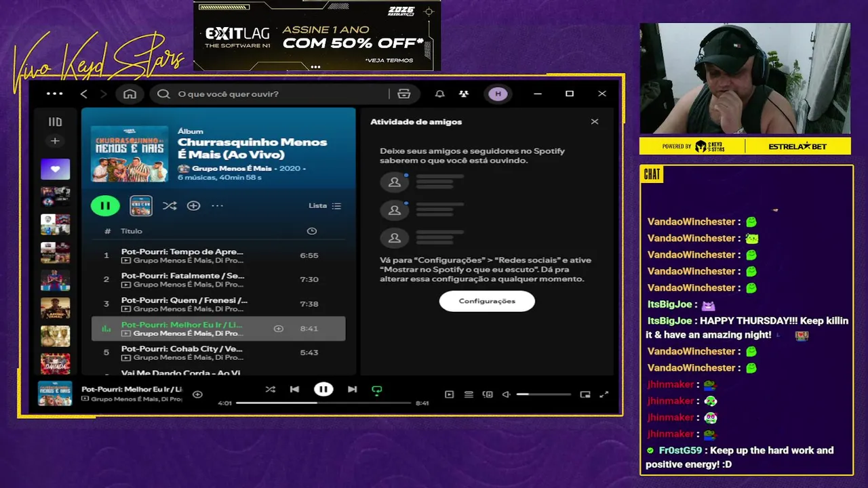
Task: Skip to next track
Action: (352, 389)
